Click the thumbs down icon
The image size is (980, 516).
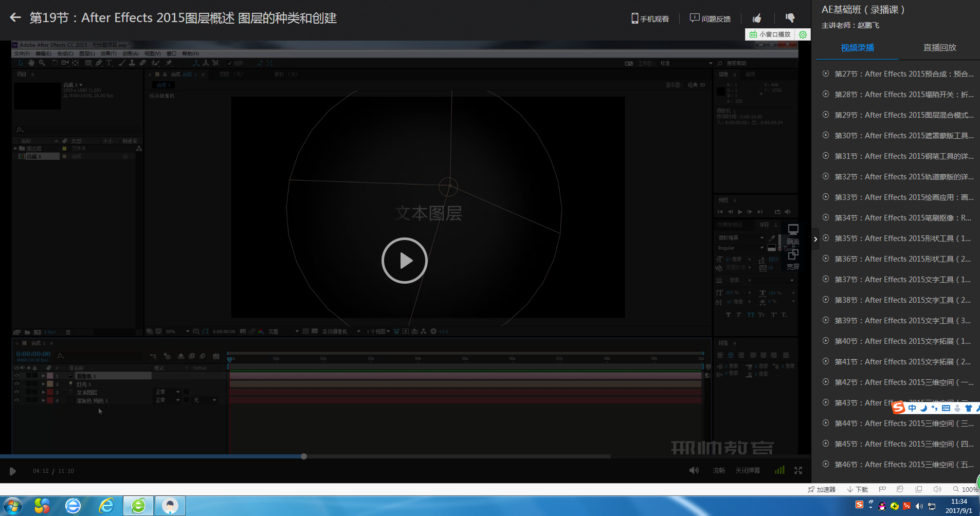point(790,19)
